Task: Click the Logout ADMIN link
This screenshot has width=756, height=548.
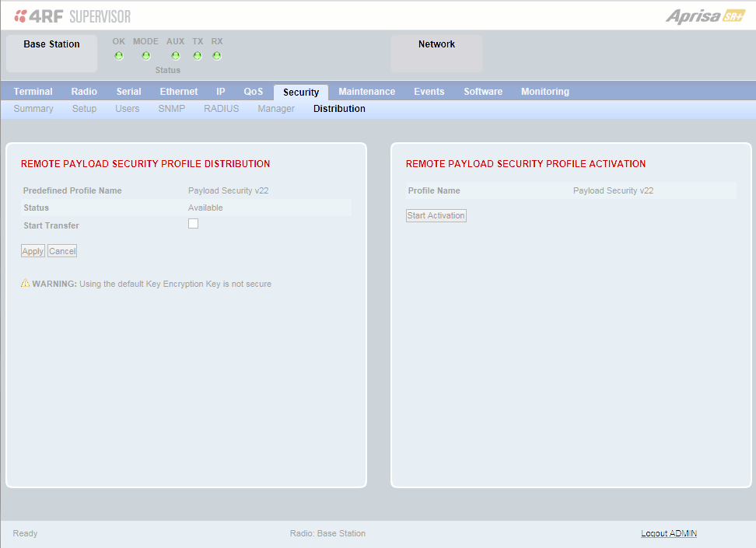Action: pyautogui.click(x=669, y=533)
